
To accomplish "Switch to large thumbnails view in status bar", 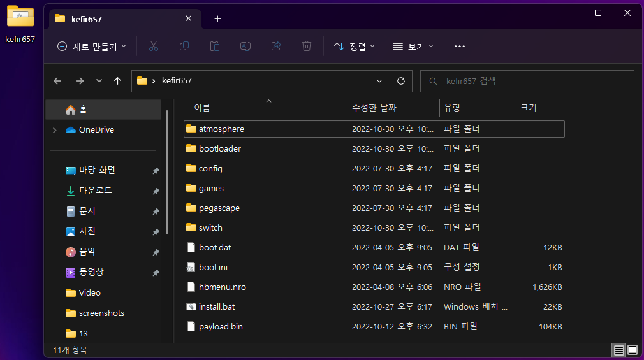I will click(x=633, y=350).
